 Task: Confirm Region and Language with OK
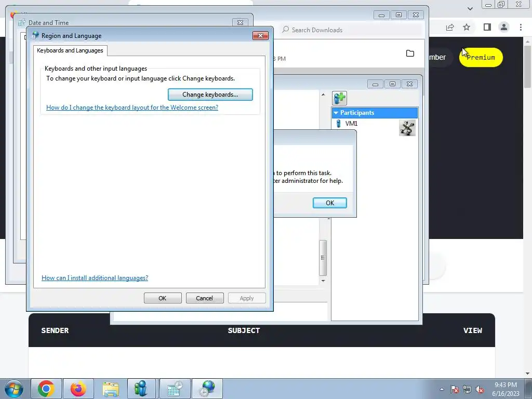[x=163, y=298]
